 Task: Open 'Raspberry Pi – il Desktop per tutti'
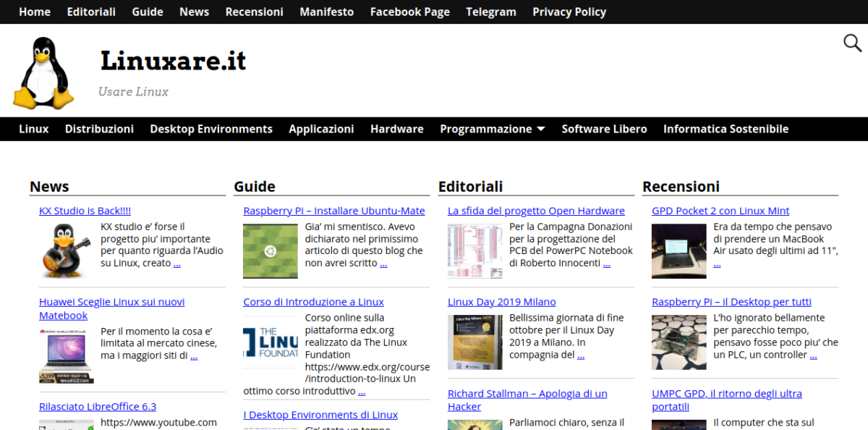pos(731,302)
